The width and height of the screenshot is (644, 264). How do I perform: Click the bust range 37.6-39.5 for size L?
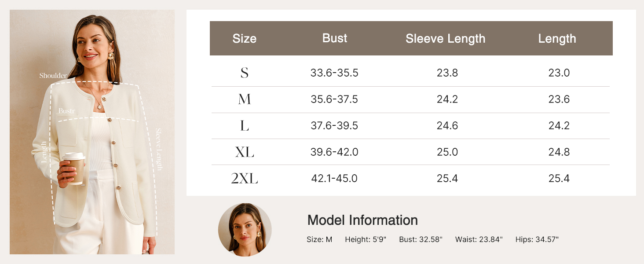[334, 126]
